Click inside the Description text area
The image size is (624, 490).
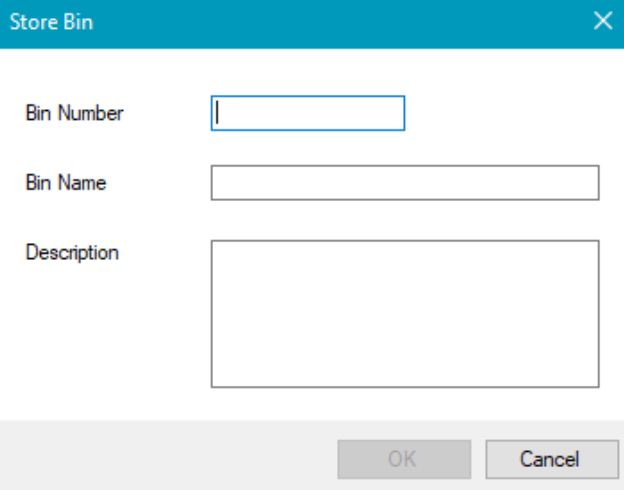[404, 312]
